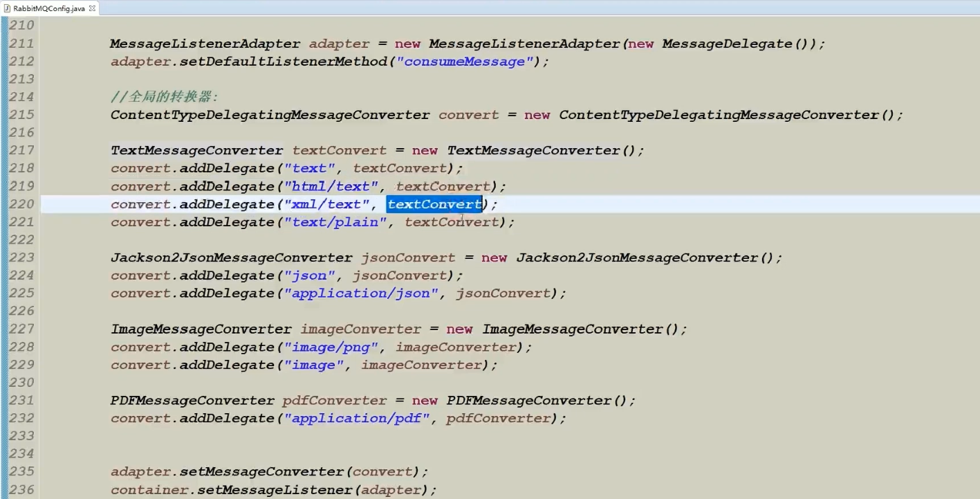
Task: Click the "xml/text" string literal
Action: [x=326, y=204]
